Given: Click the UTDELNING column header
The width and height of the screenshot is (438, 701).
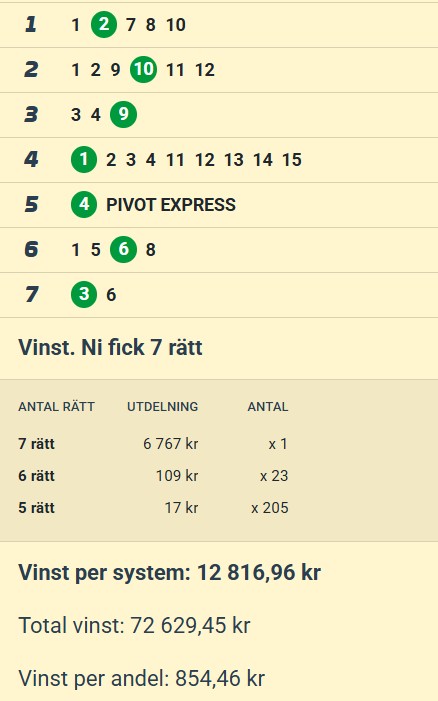Looking at the screenshot, I should 163,407.
